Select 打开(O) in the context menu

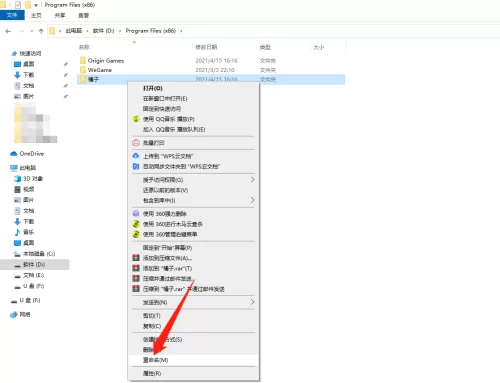tap(153, 88)
